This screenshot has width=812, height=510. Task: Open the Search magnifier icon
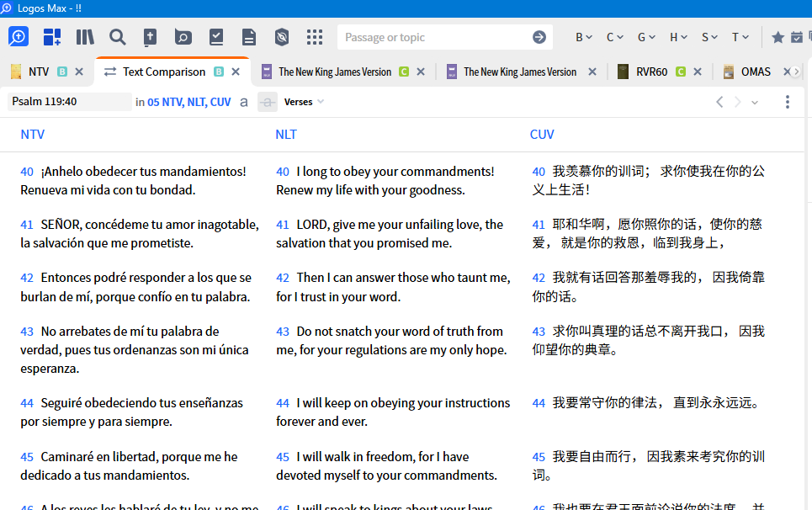tap(118, 37)
